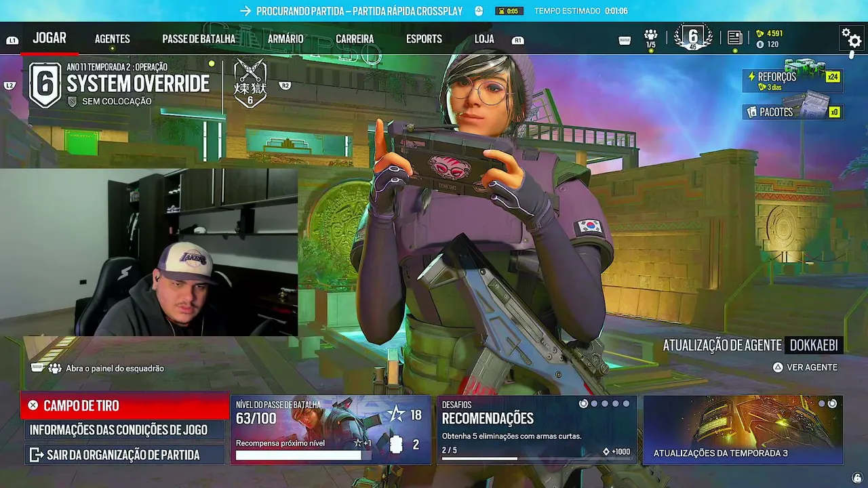Open the ESPORTS tab
Viewport: 868px width, 488px height.
coord(424,39)
